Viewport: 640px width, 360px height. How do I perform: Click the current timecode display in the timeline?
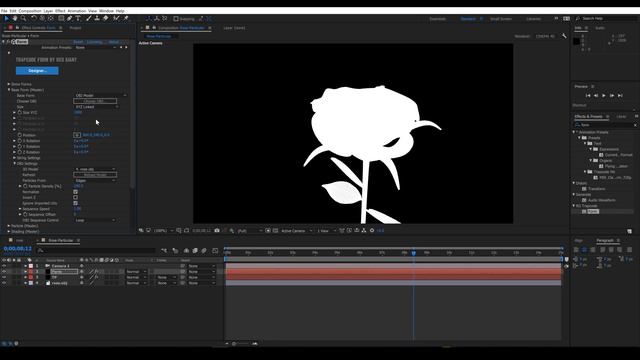tap(18, 249)
